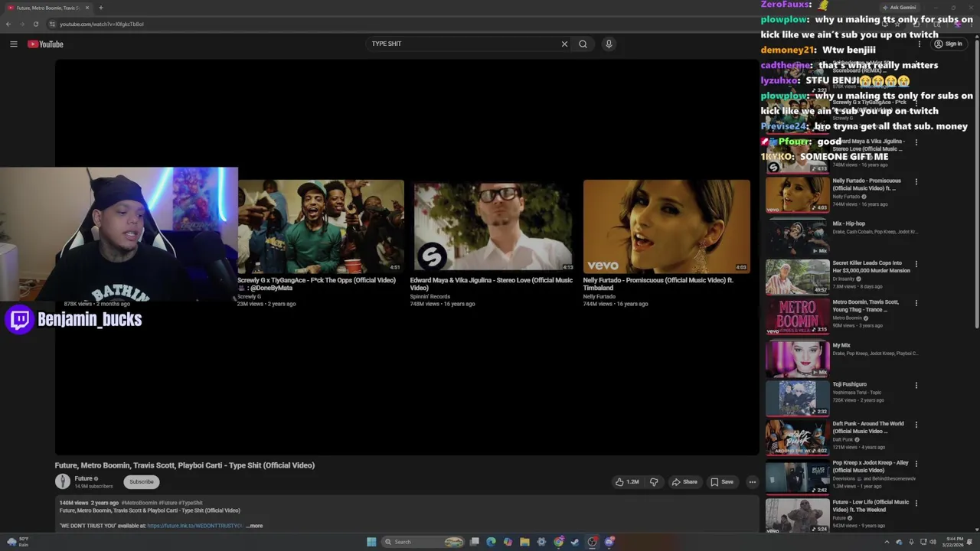Screen dimensions: 980x551
Task: Open File Explorer from taskbar
Action: point(524,542)
